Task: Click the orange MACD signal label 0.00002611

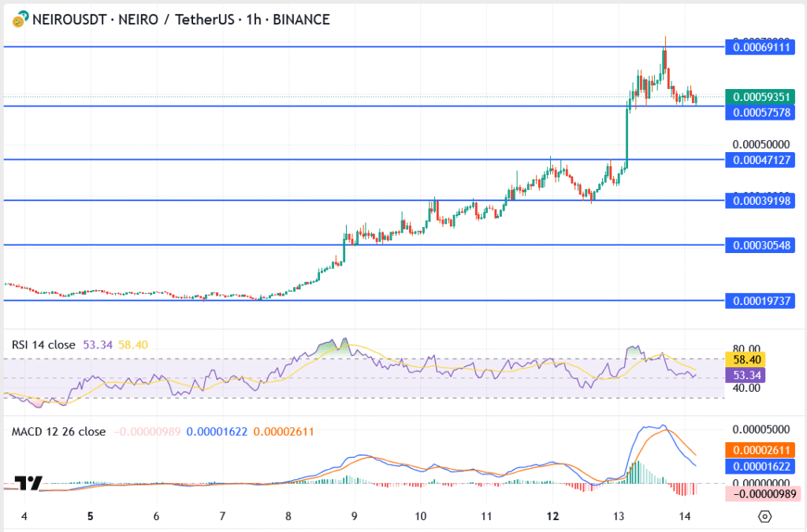Action: [762, 450]
